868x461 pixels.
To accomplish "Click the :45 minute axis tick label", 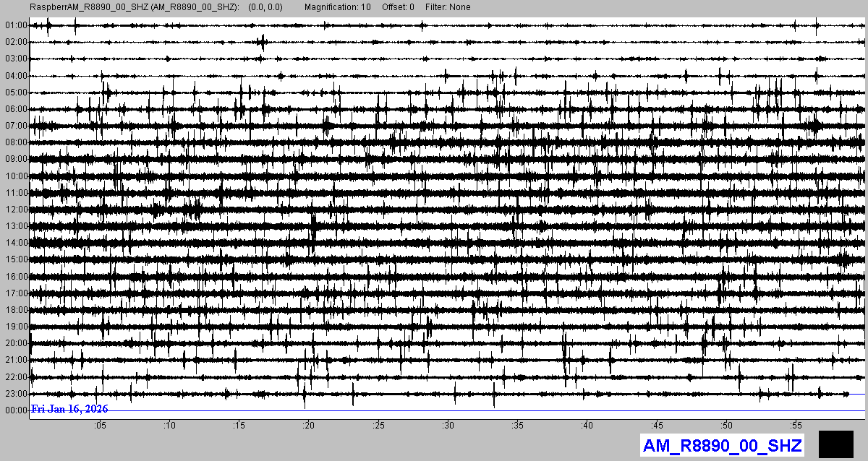I will (657, 425).
